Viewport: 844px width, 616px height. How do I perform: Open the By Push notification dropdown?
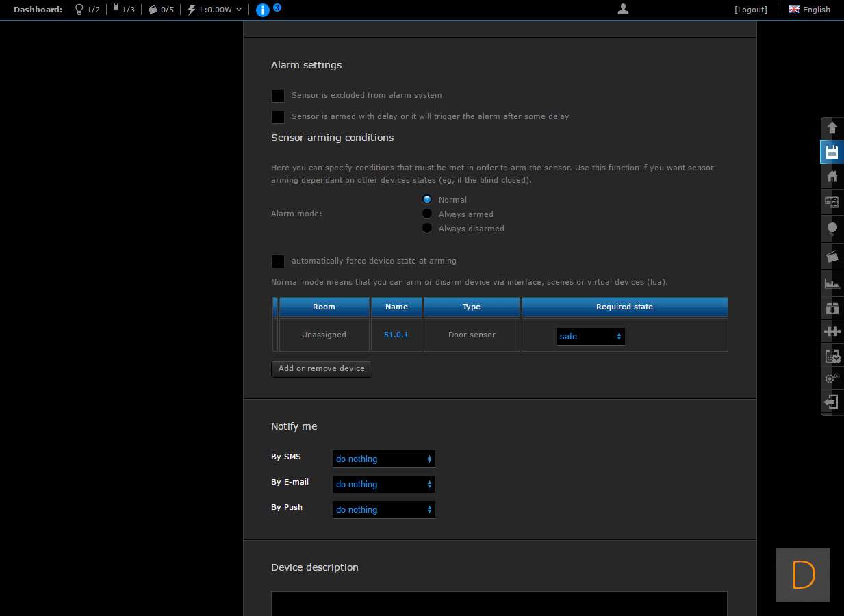[383, 510]
